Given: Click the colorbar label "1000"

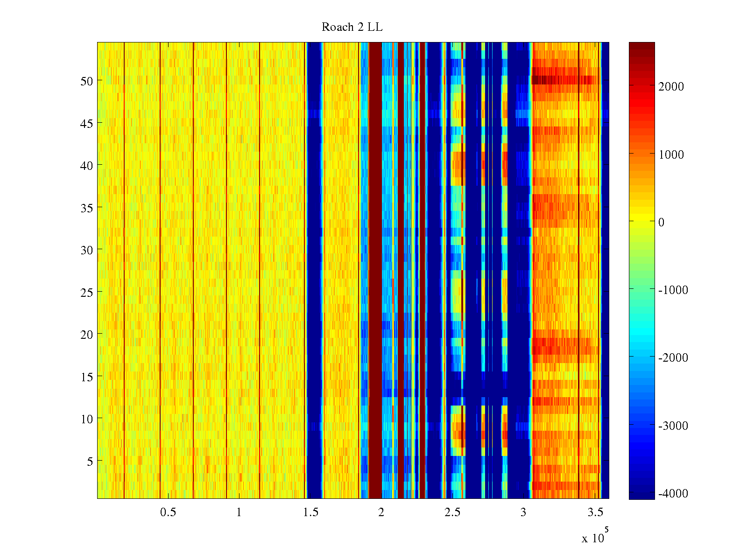Looking at the screenshot, I should pyautogui.click(x=671, y=155).
